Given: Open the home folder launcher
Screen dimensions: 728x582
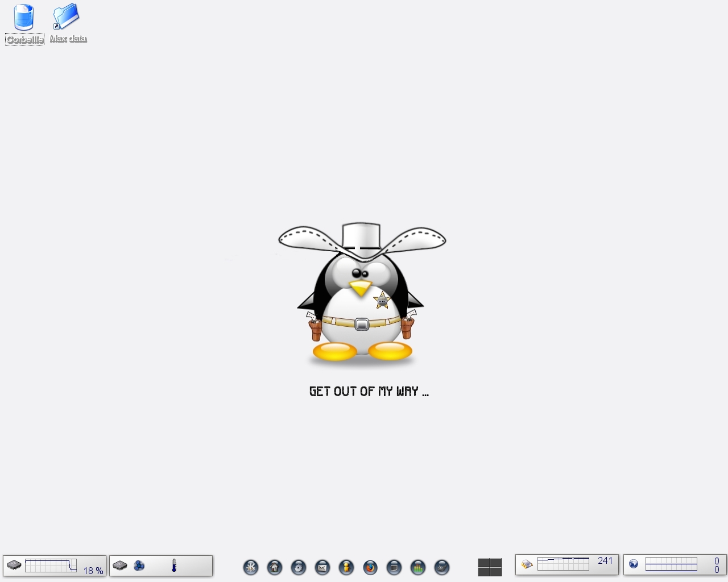Looking at the screenshot, I should click(x=275, y=567).
